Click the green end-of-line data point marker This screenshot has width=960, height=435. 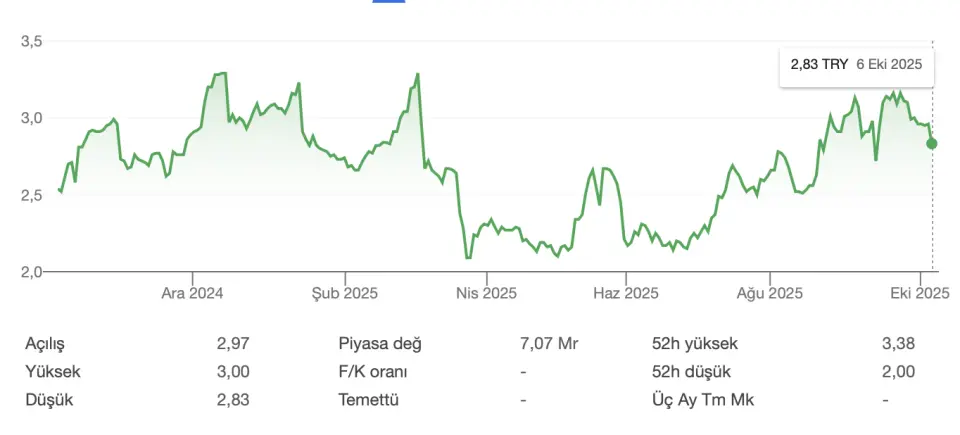[932, 143]
